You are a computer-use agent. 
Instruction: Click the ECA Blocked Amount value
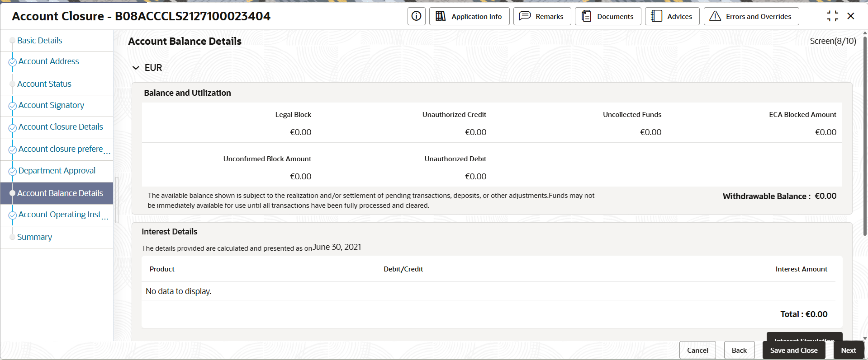(x=826, y=132)
